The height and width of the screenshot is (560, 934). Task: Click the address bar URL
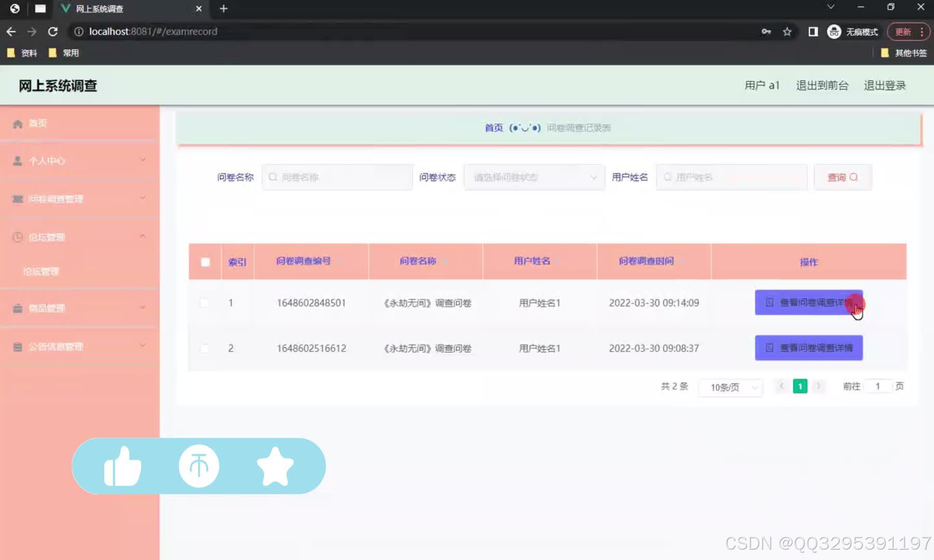pos(153,32)
